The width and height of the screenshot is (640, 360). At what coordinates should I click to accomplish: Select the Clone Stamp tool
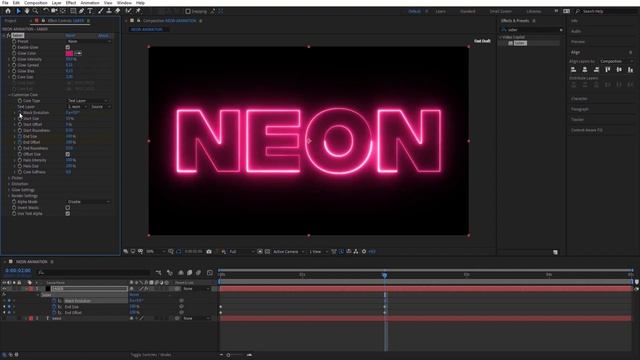click(109, 11)
